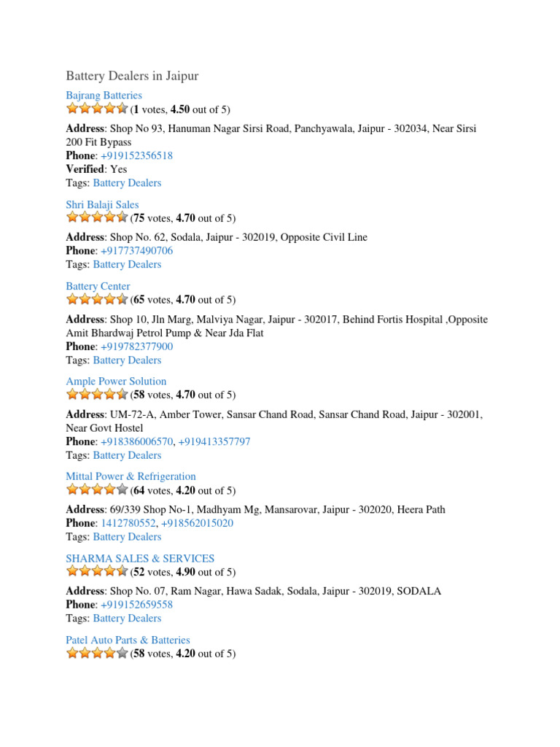Viewport: 560px width, 747px height.
Task: Call Battery Center at +919782377900
Action: pos(136,347)
